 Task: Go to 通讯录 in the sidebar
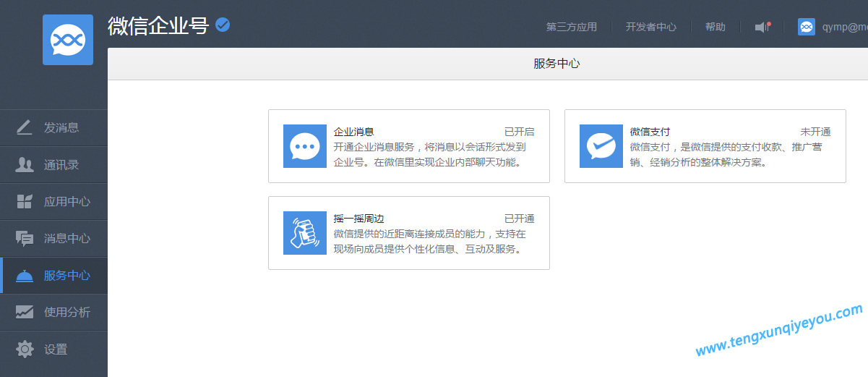tap(53, 165)
